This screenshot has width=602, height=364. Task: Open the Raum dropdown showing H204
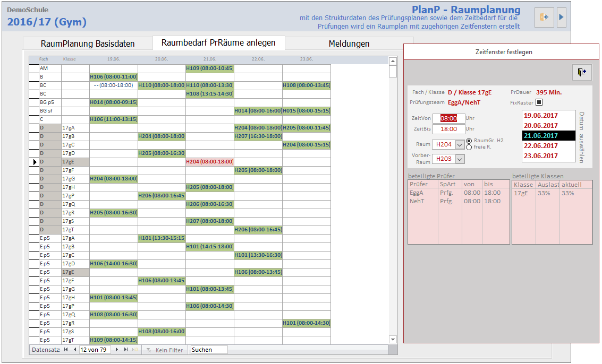[460, 144]
